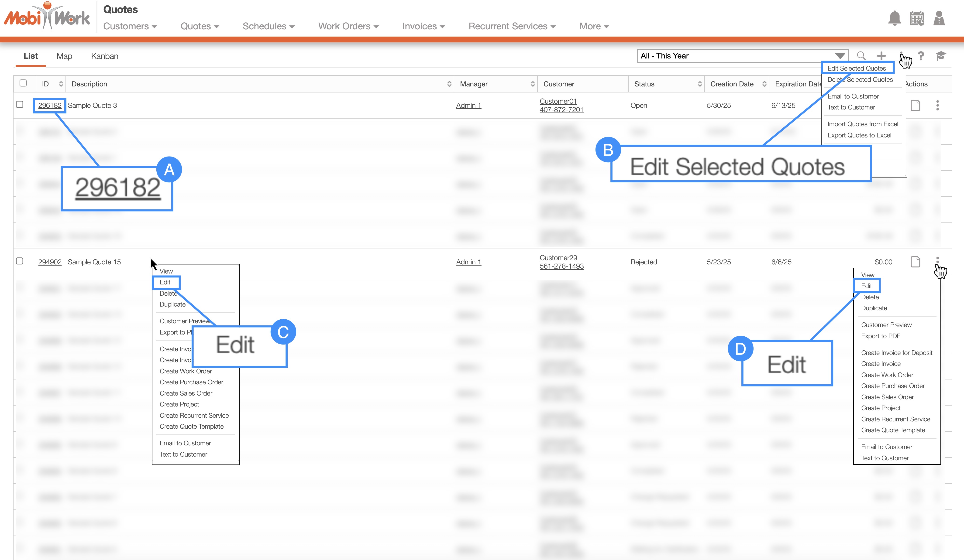Open the user profile icon

[939, 18]
